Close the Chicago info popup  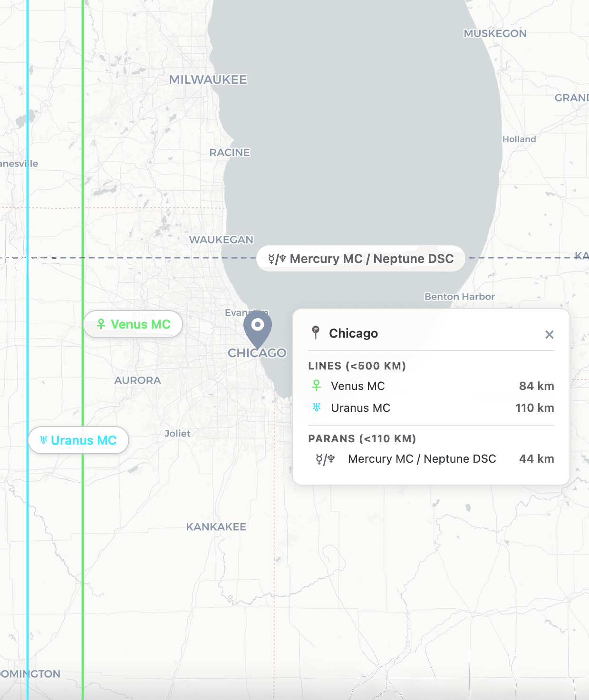coord(549,334)
